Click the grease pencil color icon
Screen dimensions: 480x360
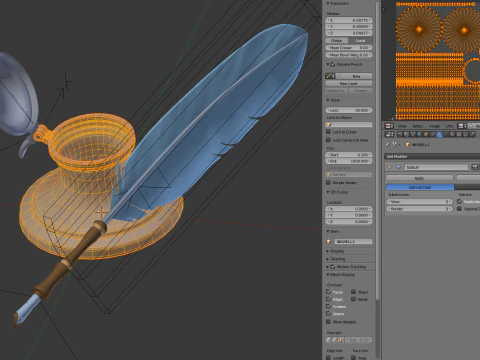pyautogui.click(x=330, y=76)
